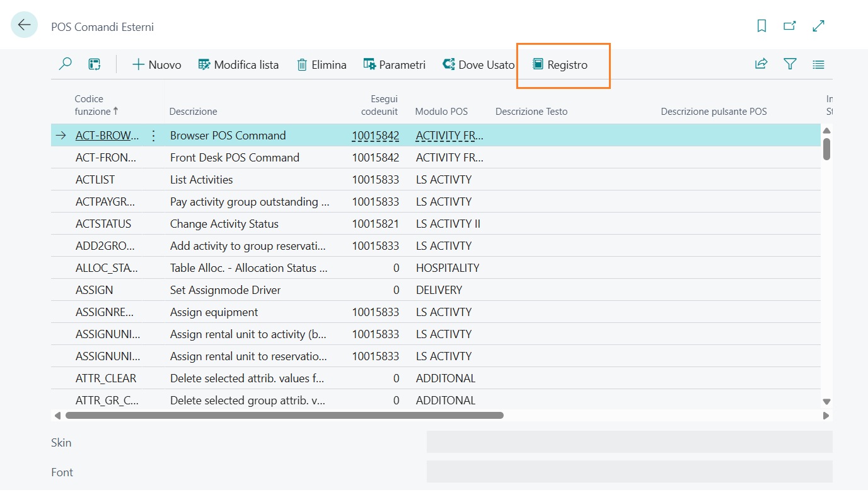Screen dimensions: 868x492
Task: Toggle the list menu lines icon
Action: pos(818,64)
